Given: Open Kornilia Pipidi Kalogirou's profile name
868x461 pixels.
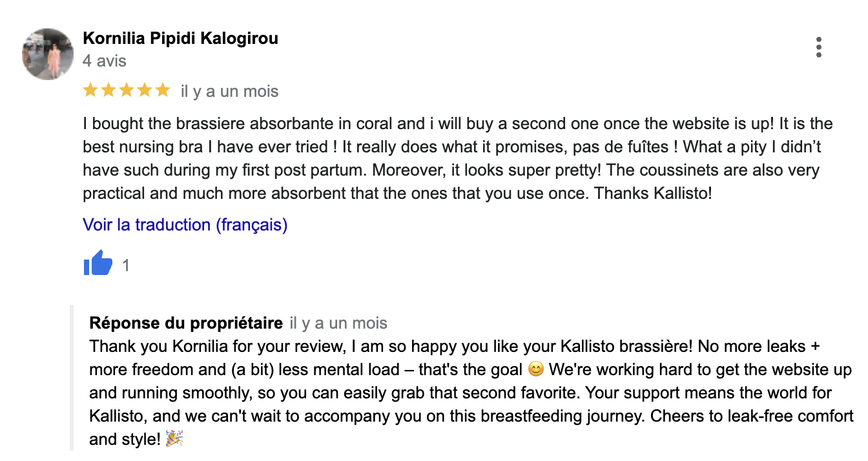Looking at the screenshot, I should point(181,39).
